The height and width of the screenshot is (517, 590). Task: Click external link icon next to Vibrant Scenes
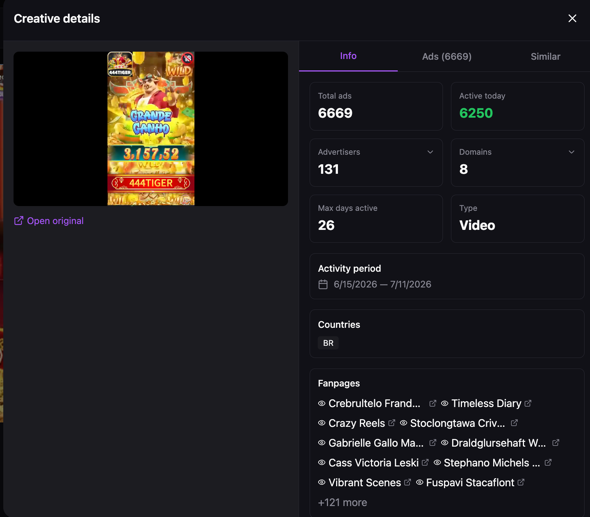[x=407, y=482]
